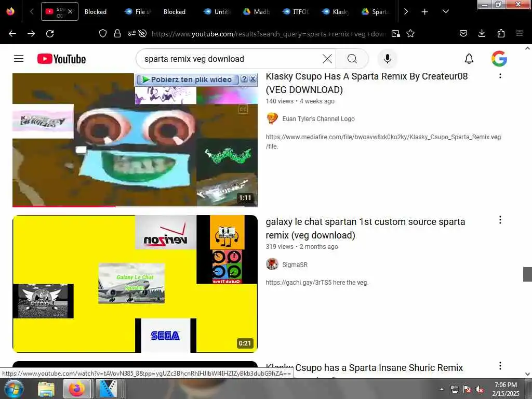Viewport: 532px width, 399px height.
Task: Click Pobierz ten plik wideo download button
Action: click(x=187, y=79)
